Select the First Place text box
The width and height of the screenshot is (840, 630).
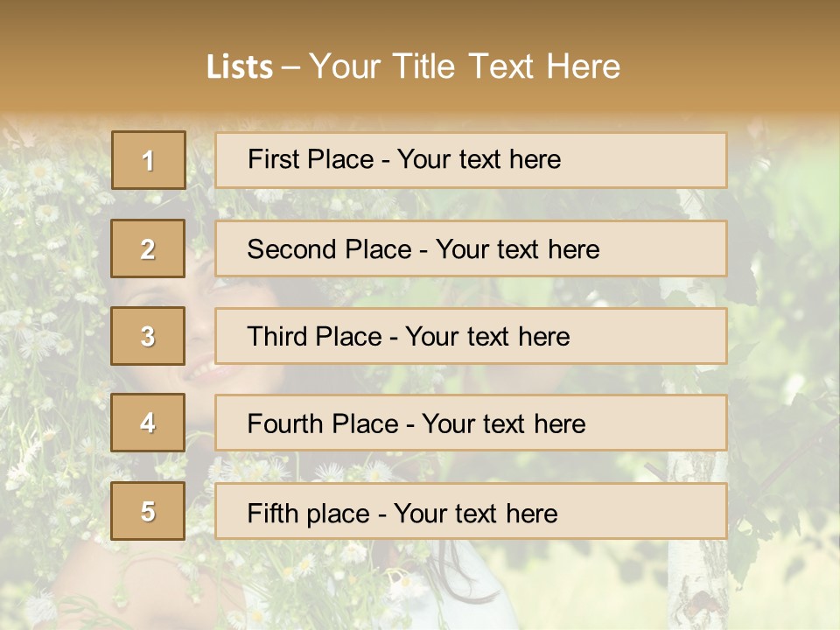471,160
